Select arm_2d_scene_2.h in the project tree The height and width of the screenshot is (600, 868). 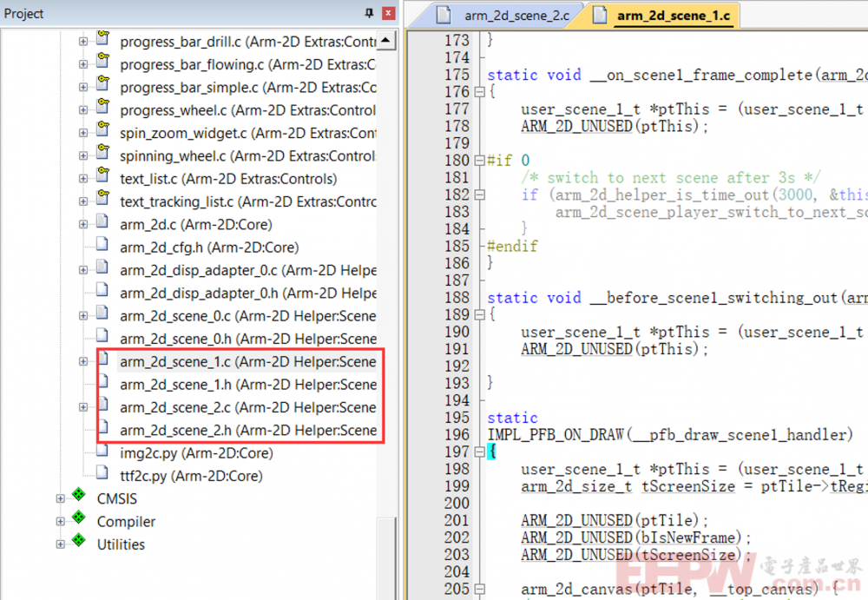[x=248, y=431]
